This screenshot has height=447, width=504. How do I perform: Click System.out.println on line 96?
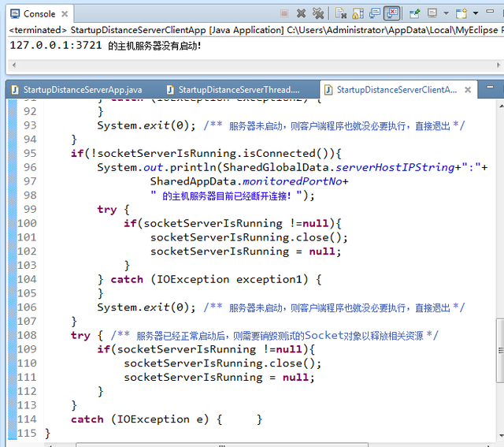point(157,167)
